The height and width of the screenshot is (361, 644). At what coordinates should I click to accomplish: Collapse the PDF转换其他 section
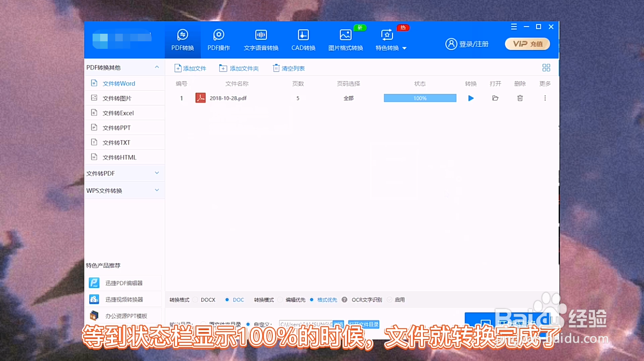156,66
